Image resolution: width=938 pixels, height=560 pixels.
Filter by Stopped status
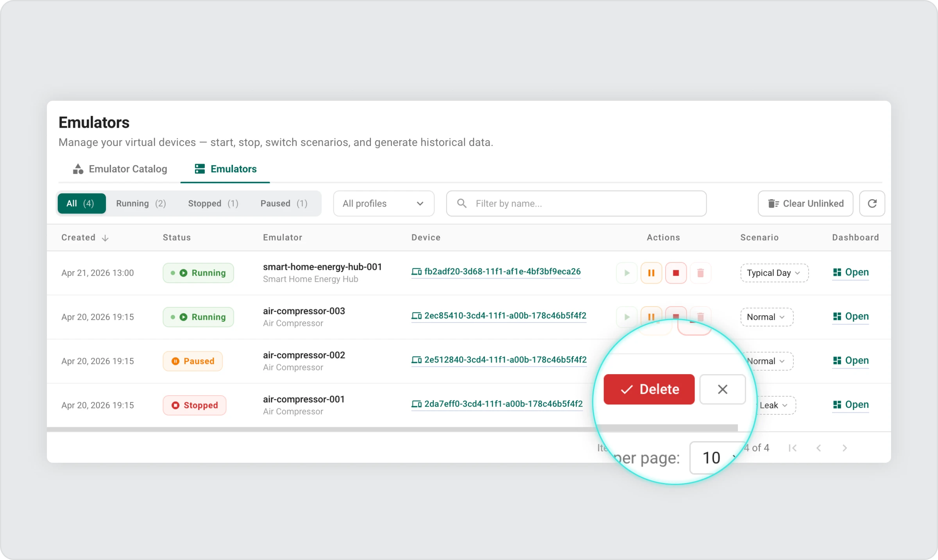(x=213, y=203)
